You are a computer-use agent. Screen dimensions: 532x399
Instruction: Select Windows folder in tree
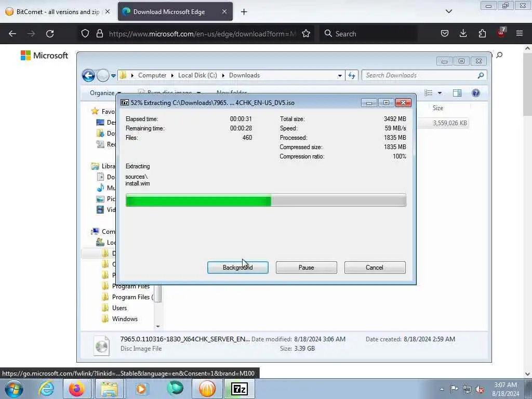(125, 318)
